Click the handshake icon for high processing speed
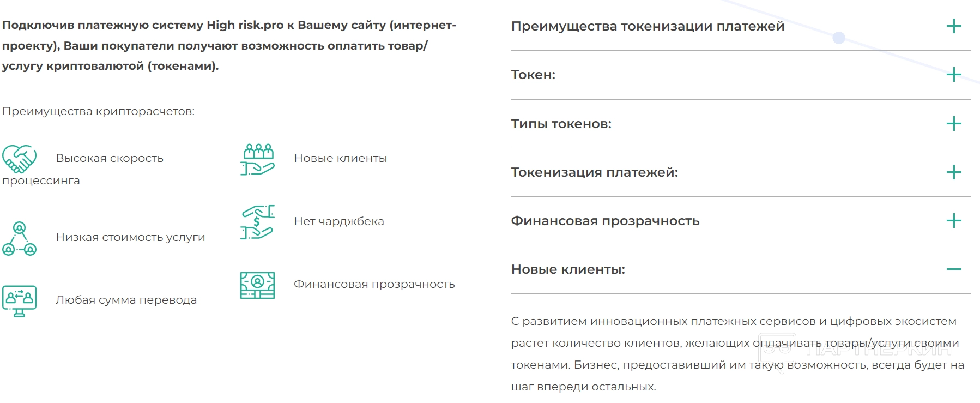This screenshot has height=403, width=980. click(x=19, y=158)
